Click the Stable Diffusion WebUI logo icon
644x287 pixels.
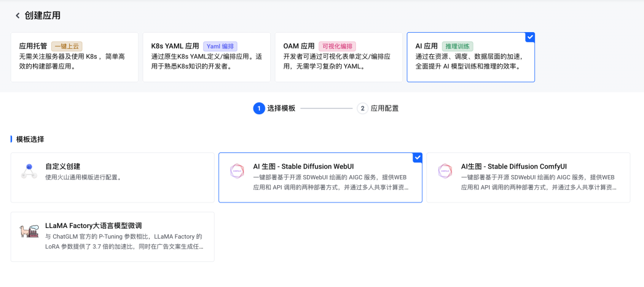pyautogui.click(x=237, y=171)
